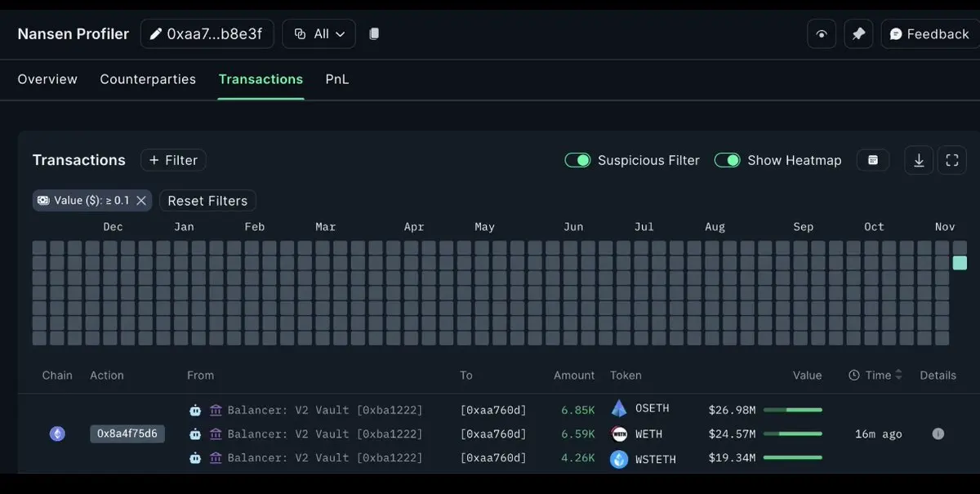Click the info details icon in row
This screenshot has height=494, width=980.
pos(938,434)
